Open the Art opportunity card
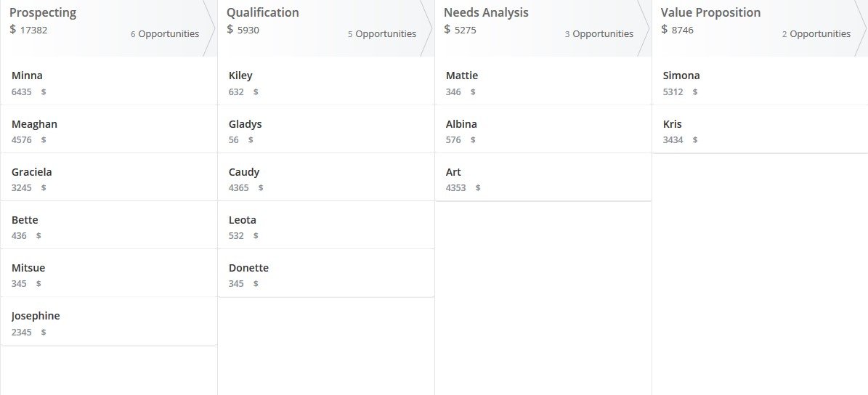The width and height of the screenshot is (868, 395). [543, 179]
